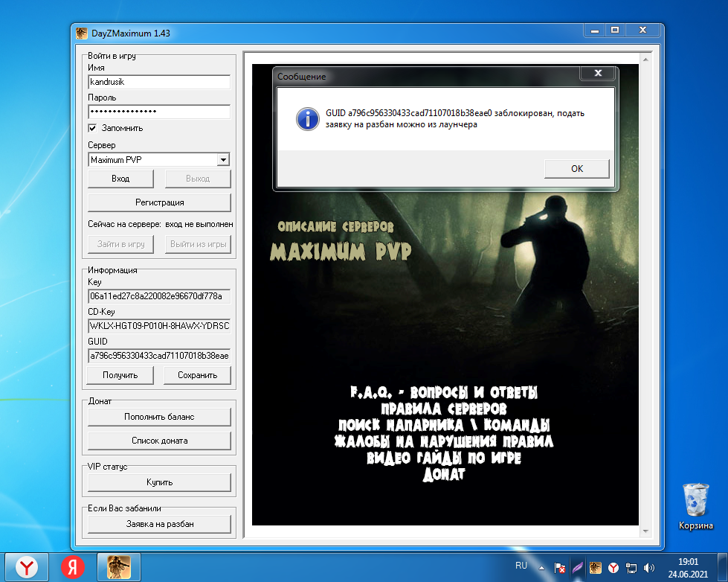Click the Купить VIP status button
The height and width of the screenshot is (582, 728).
[159, 482]
